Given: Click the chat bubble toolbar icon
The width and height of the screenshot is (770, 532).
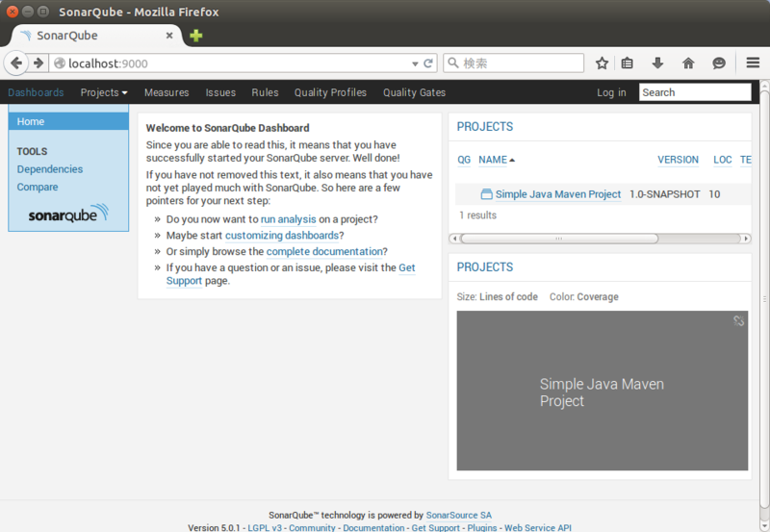Looking at the screenshot, I should (719, 63).
